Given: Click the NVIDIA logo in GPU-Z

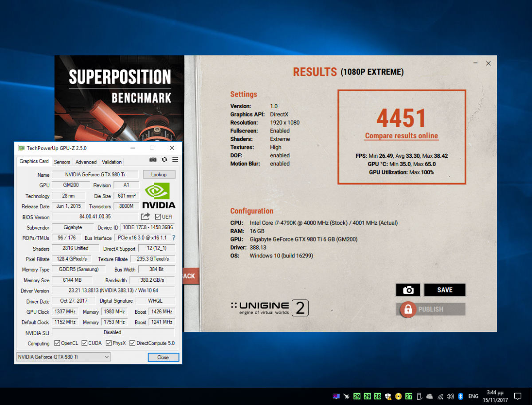Looking at the screenshot, I should pos(159,195).
